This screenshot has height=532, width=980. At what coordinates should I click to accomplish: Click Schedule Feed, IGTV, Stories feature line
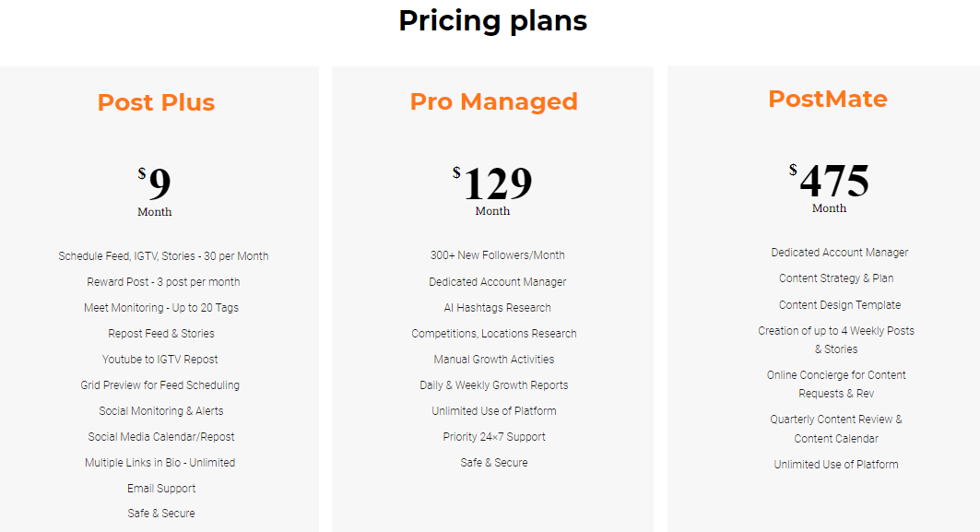tap(163, 256)
